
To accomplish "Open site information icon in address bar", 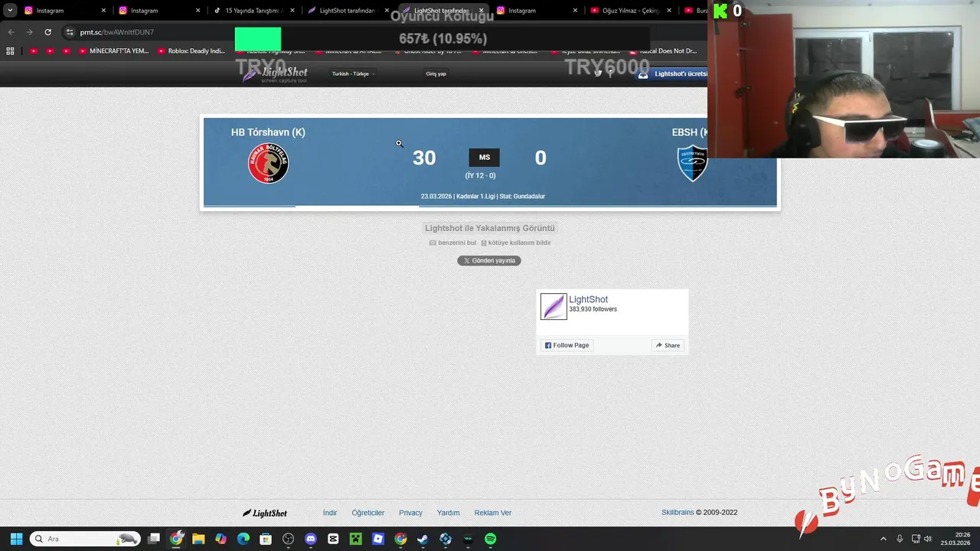I will (70, 32).
